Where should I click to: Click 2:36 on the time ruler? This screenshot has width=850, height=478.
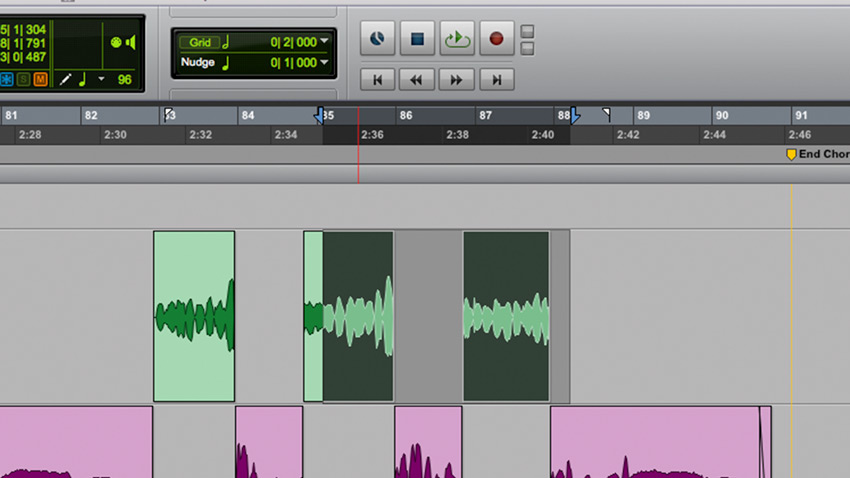[372, 135]
